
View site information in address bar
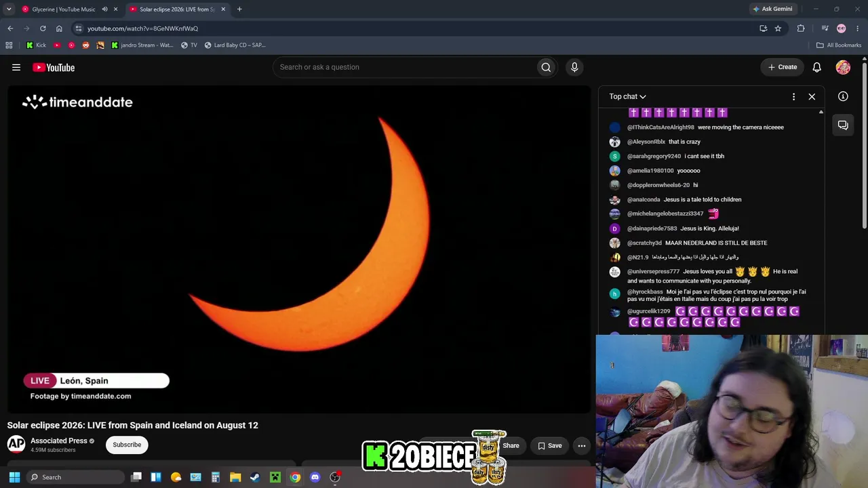coord(79,28)
